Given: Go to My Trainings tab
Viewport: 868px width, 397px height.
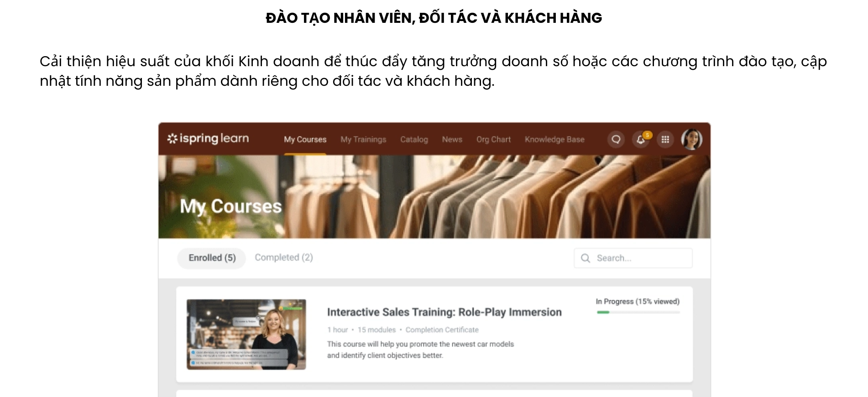Looking at the screenshot, I should [x=363, y=140].
